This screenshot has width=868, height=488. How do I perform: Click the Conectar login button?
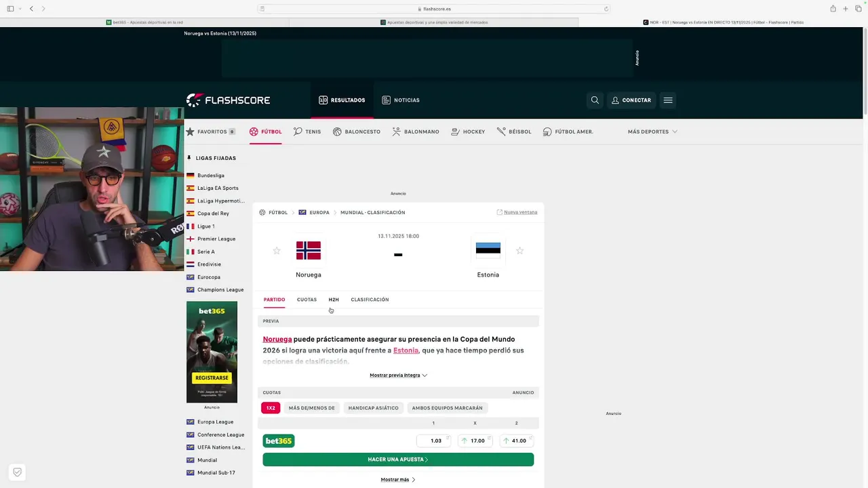[x=631, y=100]
